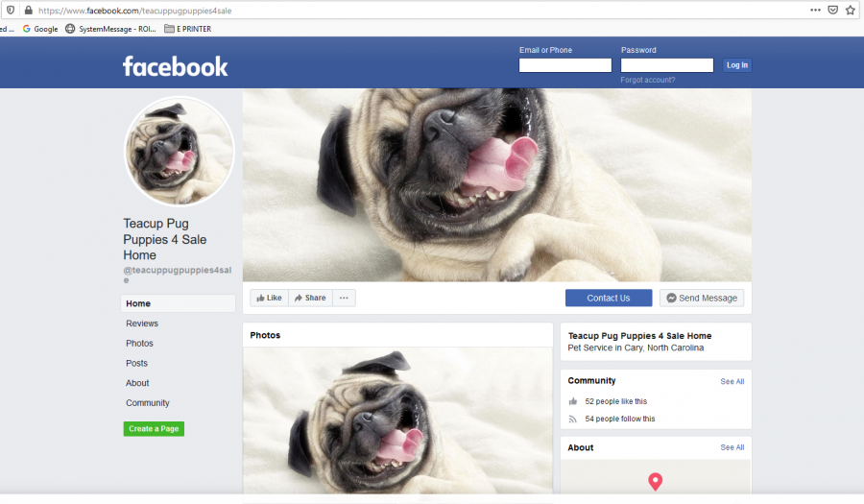Open the pug photo in Photos card

397,420
